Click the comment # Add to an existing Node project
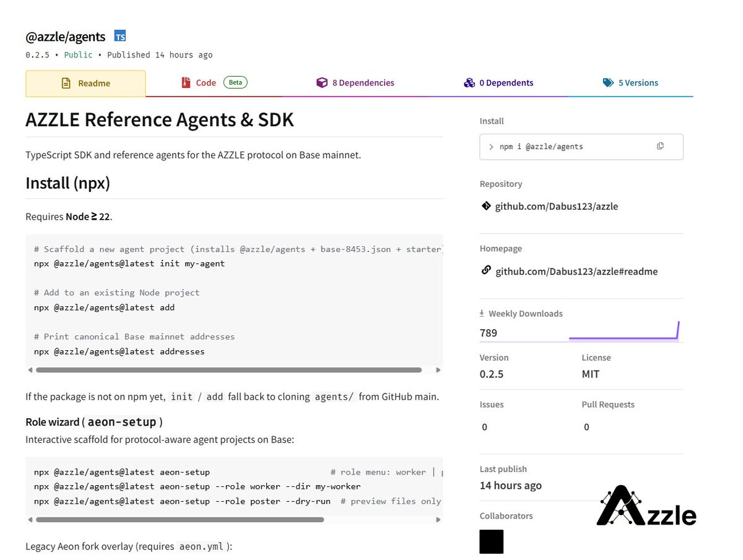Viewport: 743px width, 560px height. pyautogui.click(x=117, y=293)
